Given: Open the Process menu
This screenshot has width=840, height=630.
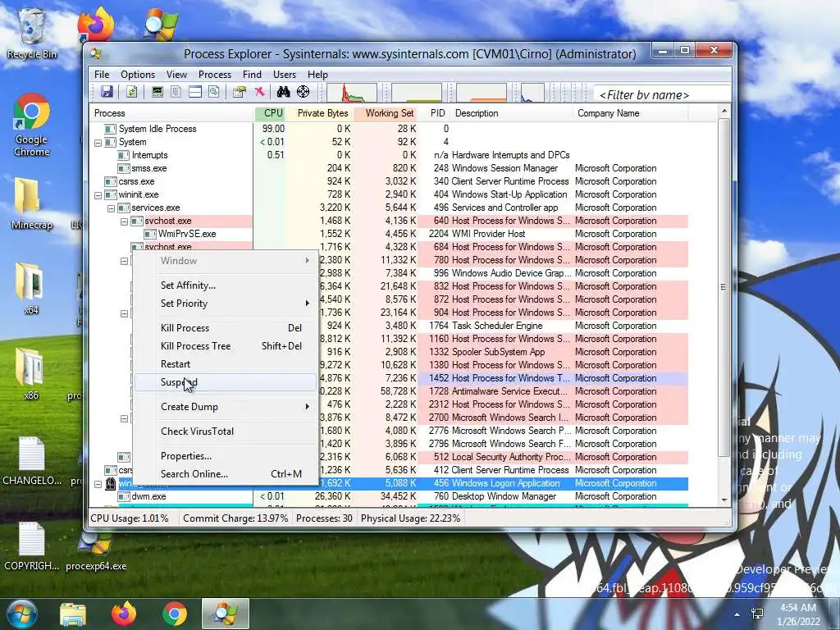Looking at the screenshot, I should (214, 75).
